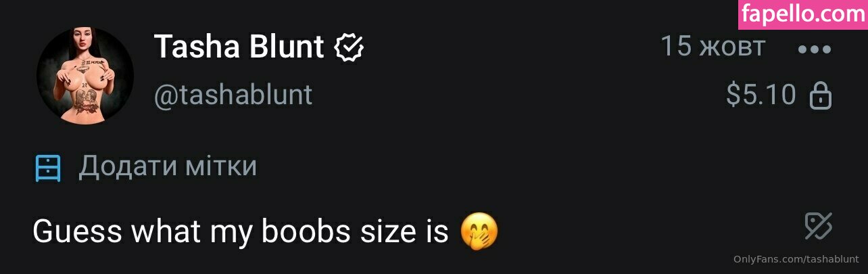Open the Tasha Blunt profile name link
Image resolution: width=868 pixels, height=274 pixels.
(x=239, y=47)
